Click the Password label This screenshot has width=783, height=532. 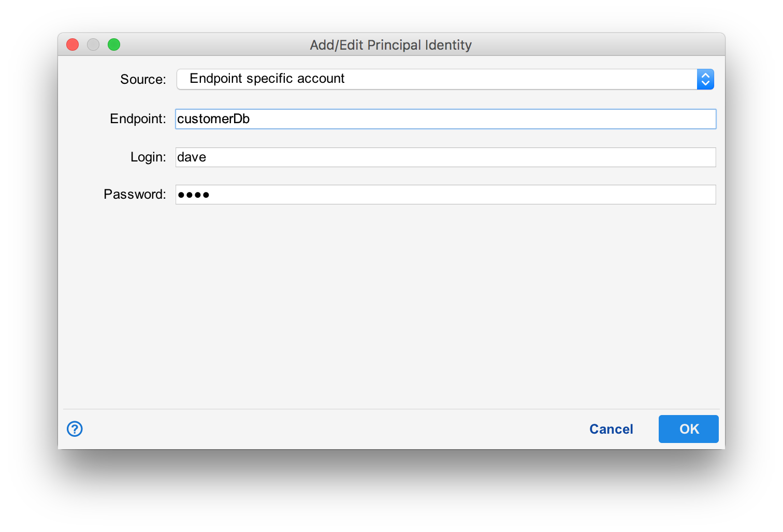click(x=134, y=194)
